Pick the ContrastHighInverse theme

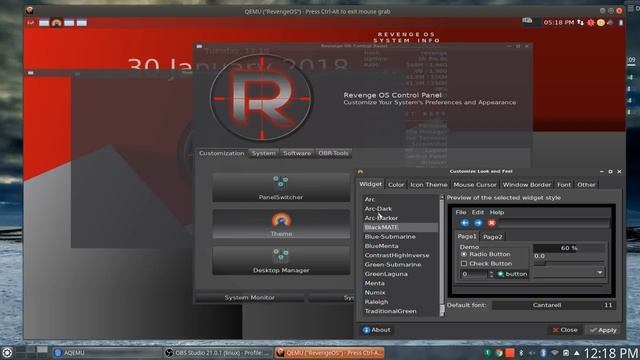click(x=400, y=256)
